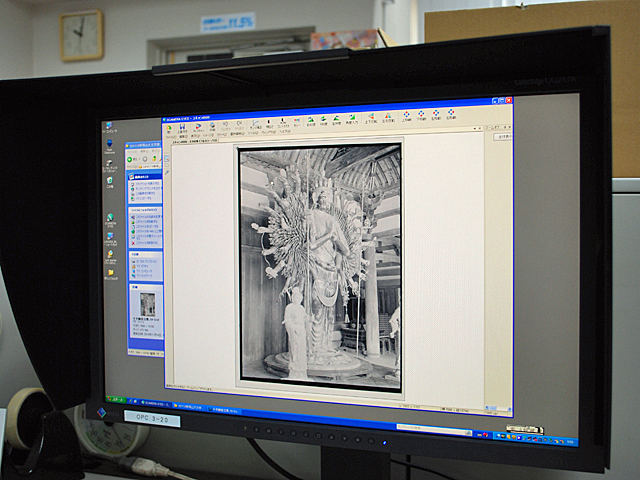Collapse the details panel header in Explorer
This screenshot has height=480, width=640.
tap(147, 288)
